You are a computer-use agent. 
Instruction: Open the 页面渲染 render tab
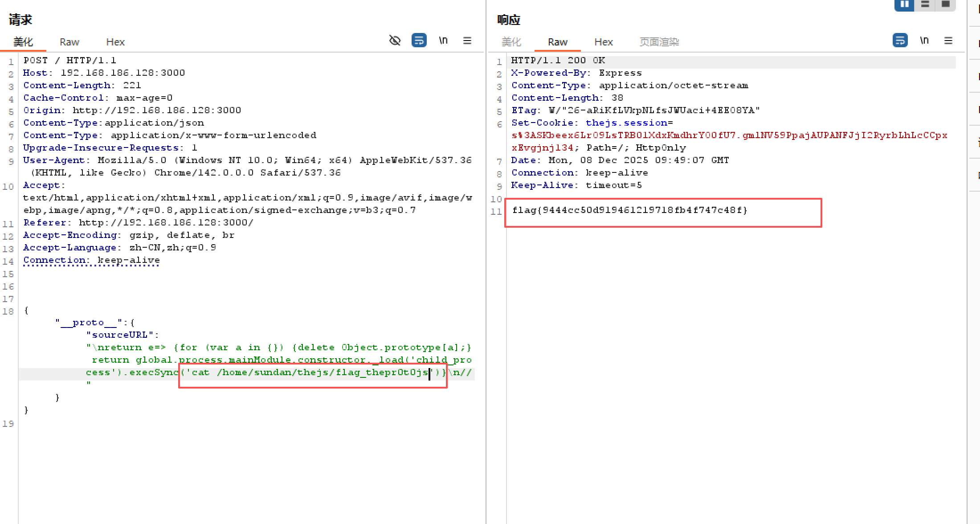(659, 42)
